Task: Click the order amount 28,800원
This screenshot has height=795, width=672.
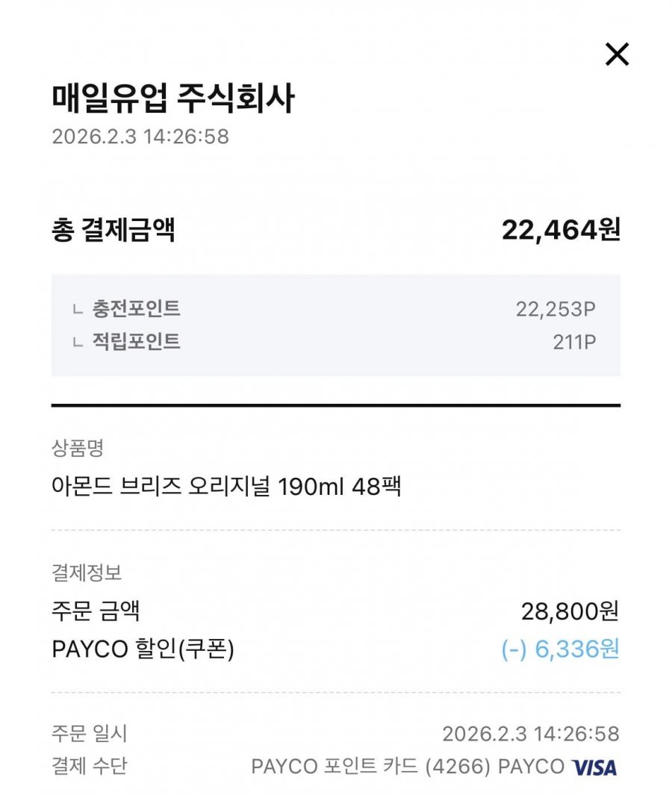Action: click(570, 612)
